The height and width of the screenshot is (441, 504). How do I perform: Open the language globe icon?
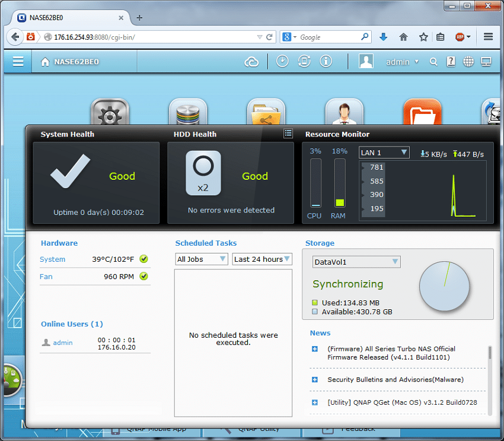[468, 62]
